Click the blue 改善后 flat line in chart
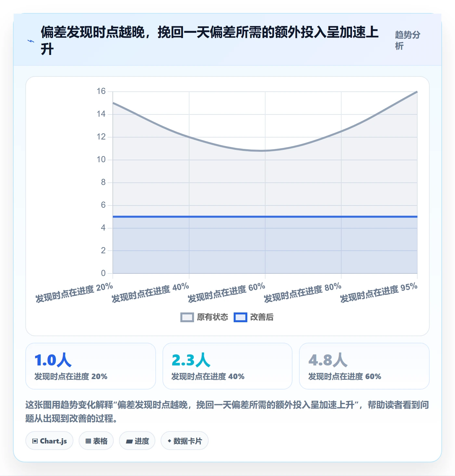455x476 pixels. coord(265,217)
